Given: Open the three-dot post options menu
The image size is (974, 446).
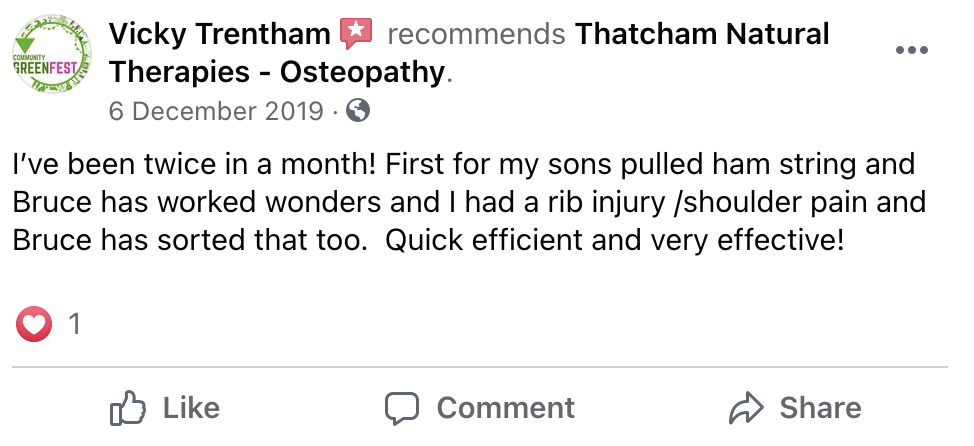Looking at the screenshot, I should click(x=911, y=51).
